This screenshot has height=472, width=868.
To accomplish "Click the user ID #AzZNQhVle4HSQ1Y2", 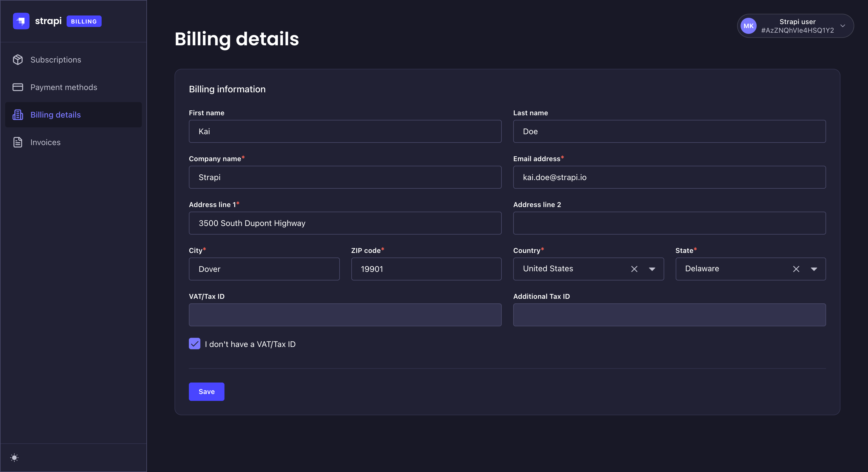I will (798, 30).
